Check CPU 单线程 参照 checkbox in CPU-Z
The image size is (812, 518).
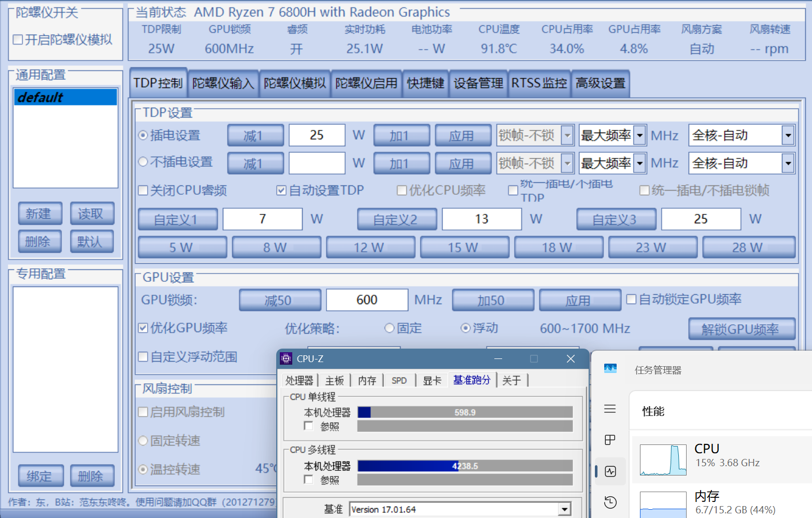(309, 426)
